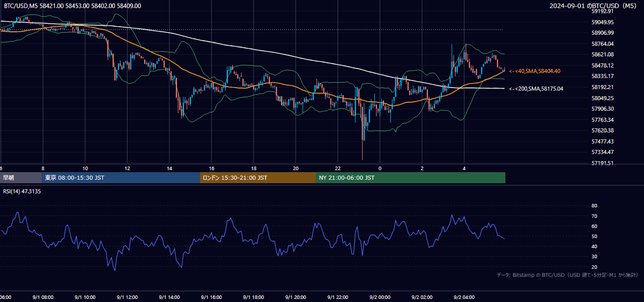Image resolution: width=644 pixels, height=302 pixels.
Task: Click hour label 8 under the price chart
Action: click(x=43, y=169)
